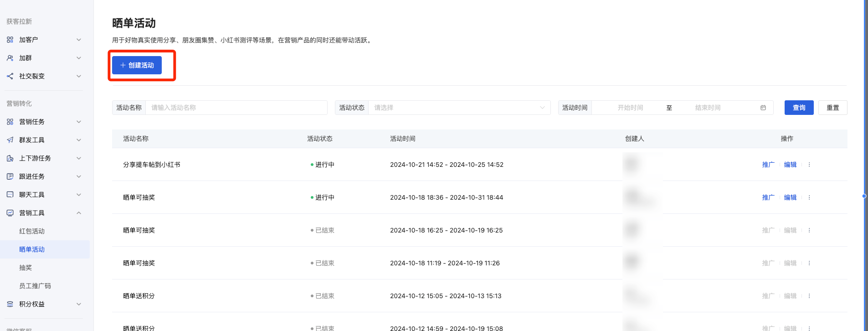Click 推广 for 分享提车帖到小红书
Viewport: 868px width, 331px height.
point(768,165)
